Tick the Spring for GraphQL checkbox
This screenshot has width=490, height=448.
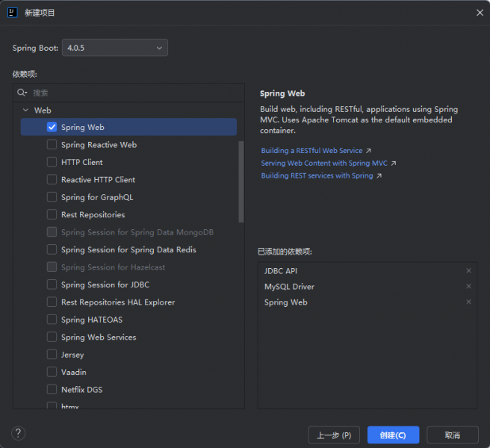52,197
